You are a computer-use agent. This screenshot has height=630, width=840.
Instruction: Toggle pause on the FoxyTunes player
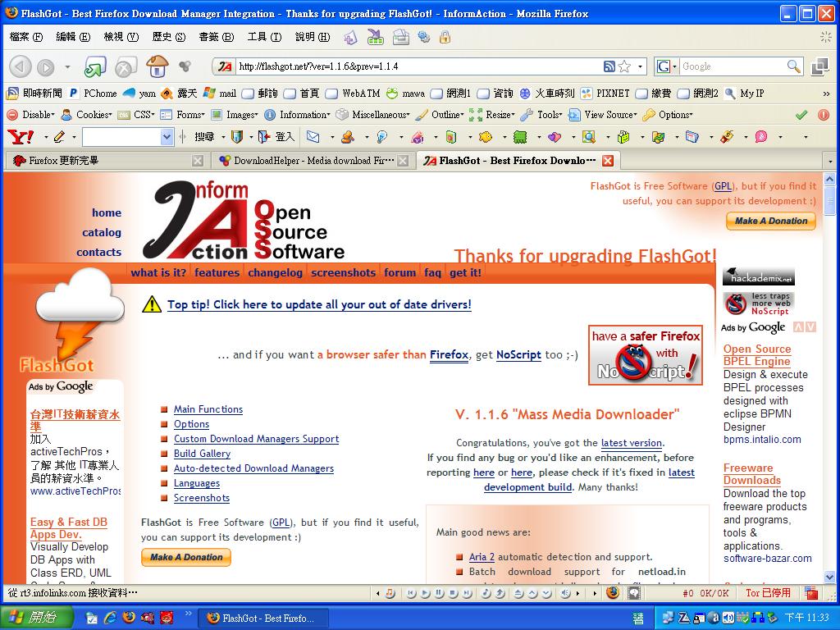pos(439,592)
